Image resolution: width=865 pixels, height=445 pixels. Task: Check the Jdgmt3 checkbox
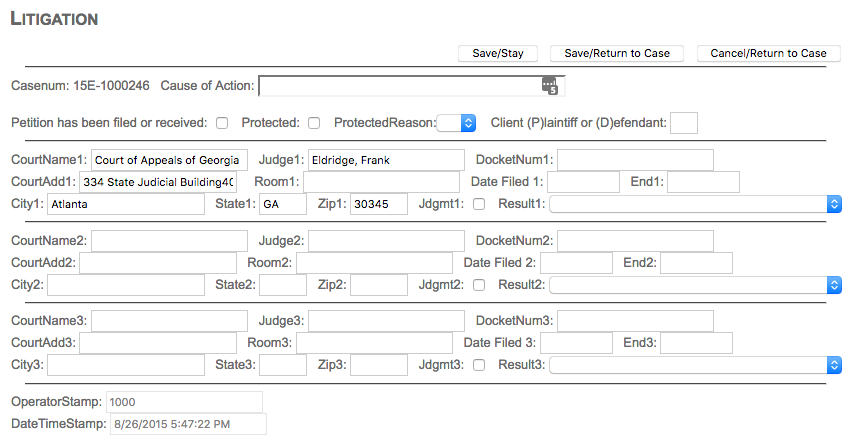478,365
